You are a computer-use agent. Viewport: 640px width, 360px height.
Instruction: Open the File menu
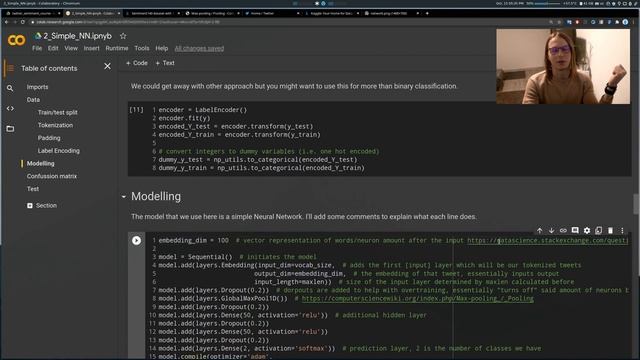(37, 48)
